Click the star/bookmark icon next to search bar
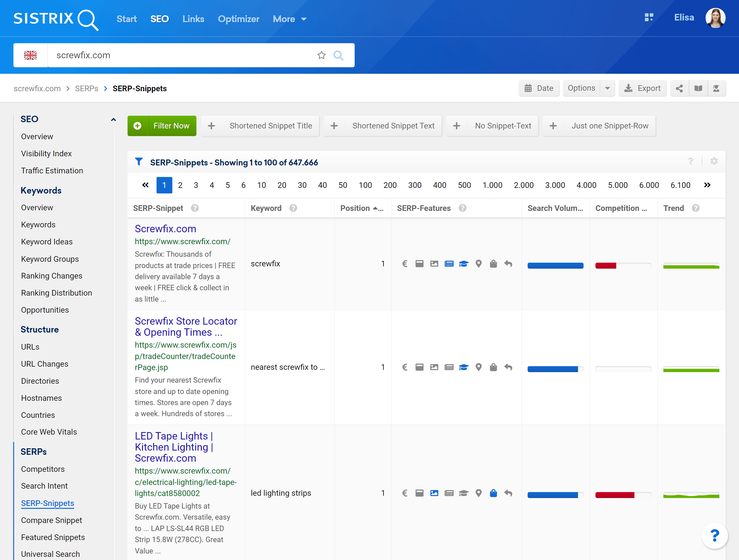739x560 pixels. [321, 55]
